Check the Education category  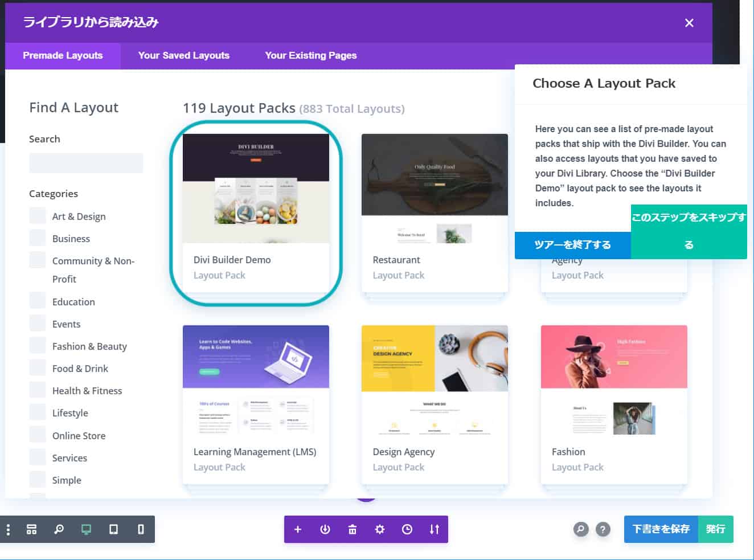38,301
